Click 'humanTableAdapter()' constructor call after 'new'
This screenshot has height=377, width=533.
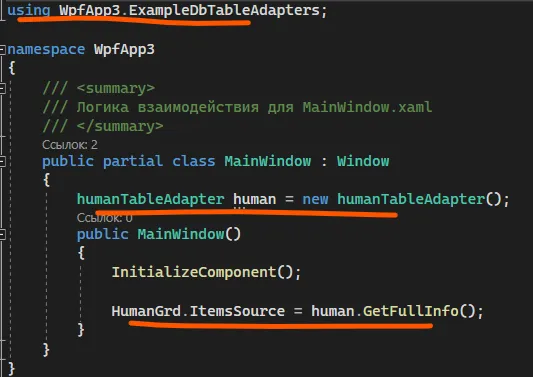[419, 199]
